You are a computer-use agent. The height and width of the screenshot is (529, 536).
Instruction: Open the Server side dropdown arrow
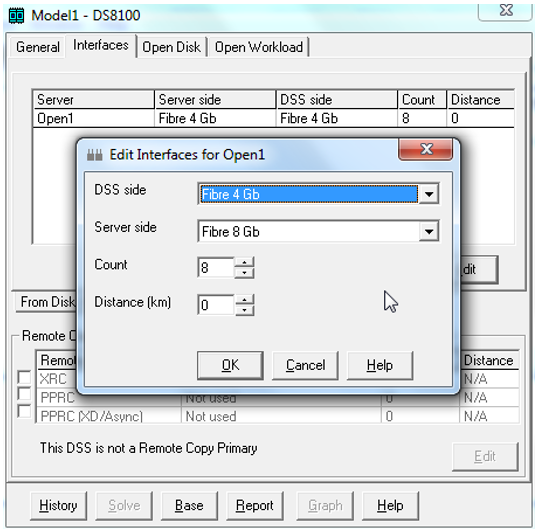pos(429,232)
